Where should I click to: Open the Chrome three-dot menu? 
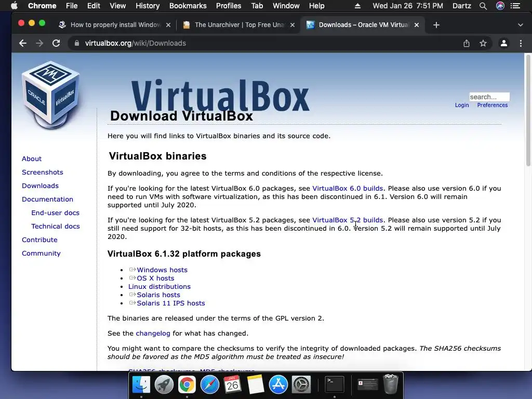pyautogui.click(x=521, y=44)
